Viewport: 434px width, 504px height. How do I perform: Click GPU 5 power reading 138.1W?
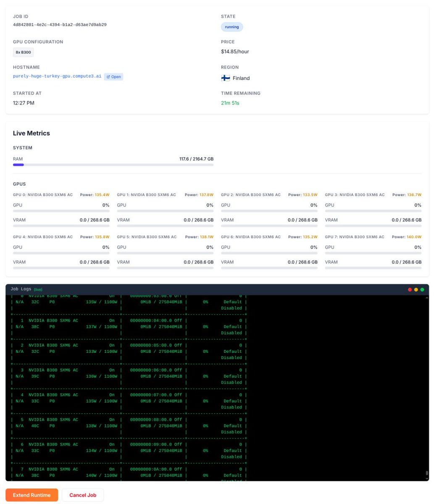coord(206,237)
